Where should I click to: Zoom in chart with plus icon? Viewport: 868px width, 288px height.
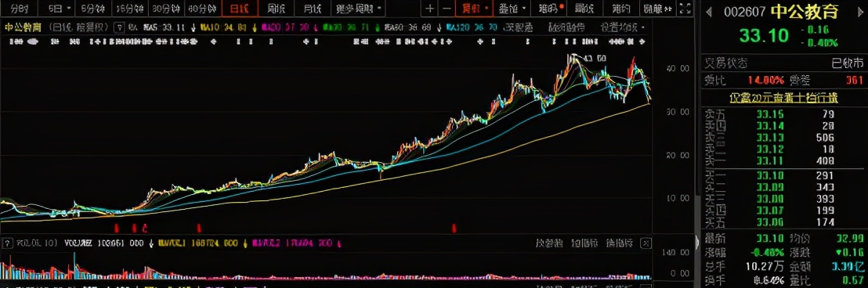(x=430, y=9)
